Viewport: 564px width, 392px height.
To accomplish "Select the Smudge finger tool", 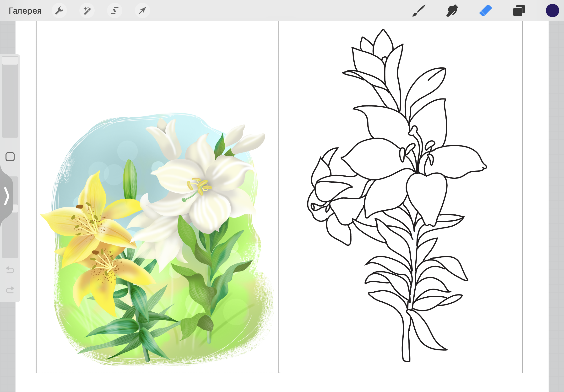I will click(452, 11).
